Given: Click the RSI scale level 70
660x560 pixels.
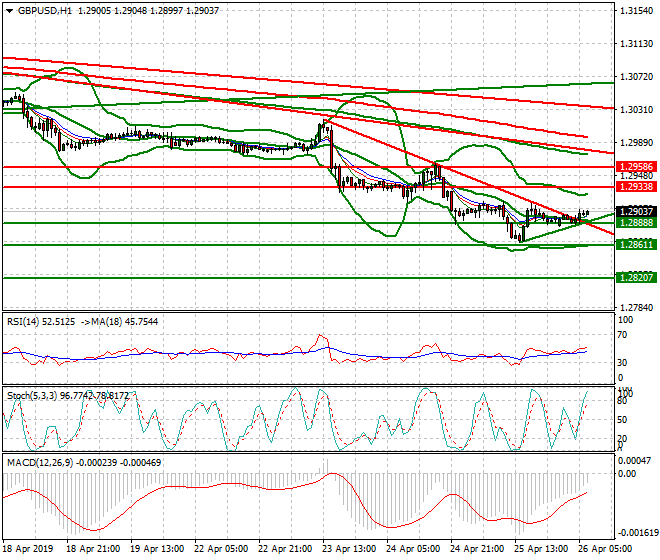Looking at the screenshot, I should [623, 335].
